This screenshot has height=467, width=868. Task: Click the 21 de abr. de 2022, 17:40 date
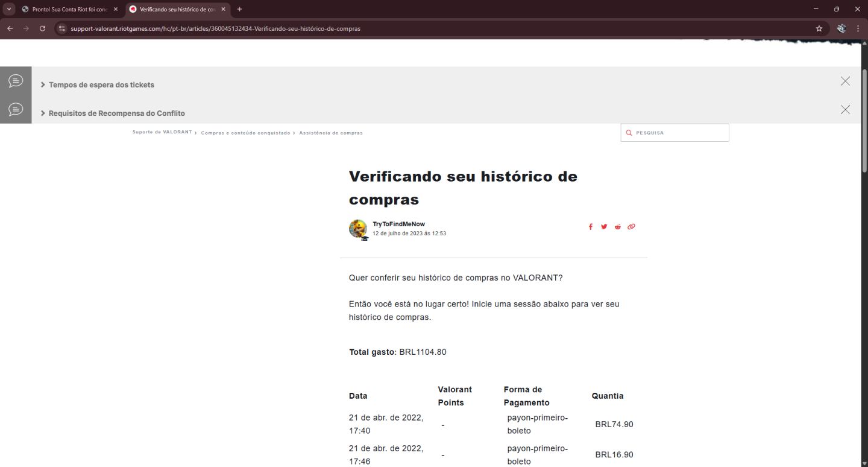[386, 424]
